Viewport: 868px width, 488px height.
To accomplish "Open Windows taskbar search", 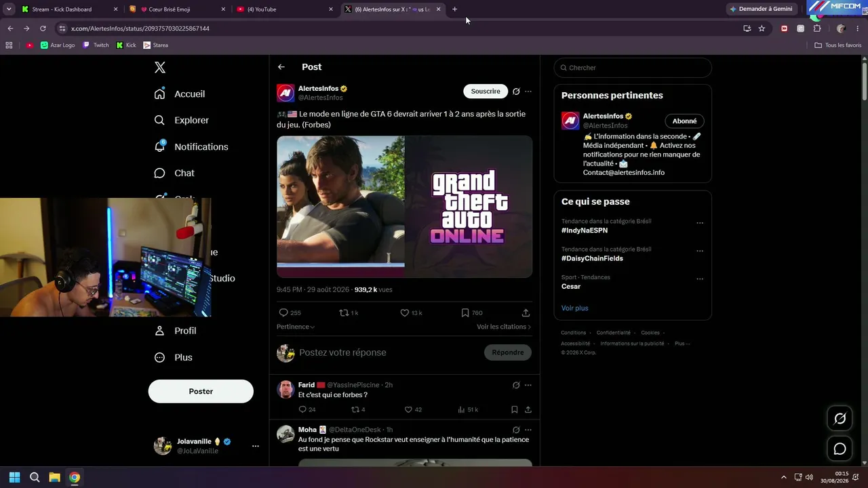I will pos(35,477).
